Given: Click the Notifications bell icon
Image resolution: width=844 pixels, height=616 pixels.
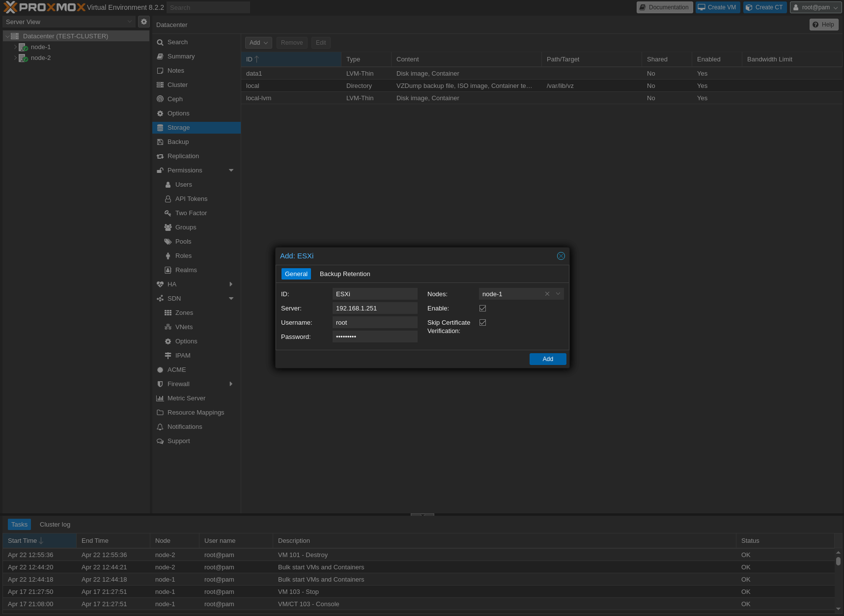Looking at the screenshot, I should (160, 427).
